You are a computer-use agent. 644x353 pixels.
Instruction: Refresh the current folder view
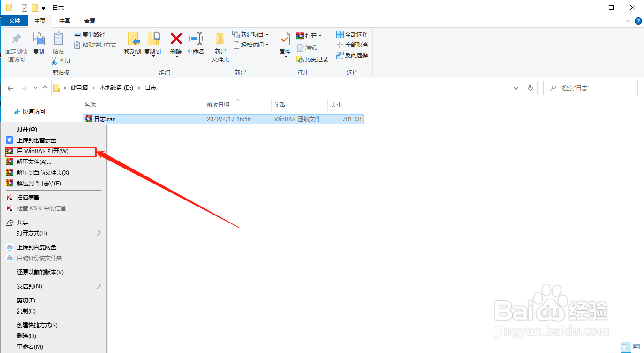point(530,88)
